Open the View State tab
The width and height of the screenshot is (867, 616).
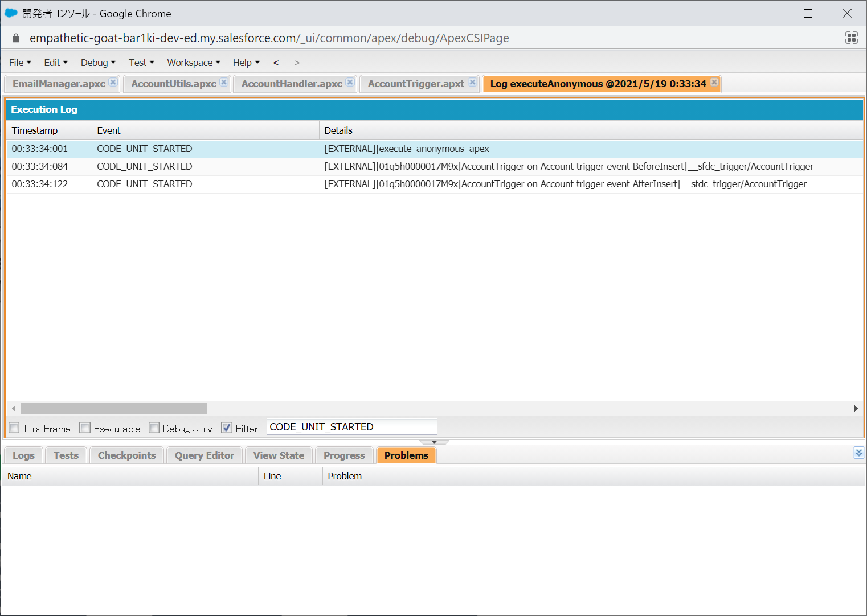[279, 455]
